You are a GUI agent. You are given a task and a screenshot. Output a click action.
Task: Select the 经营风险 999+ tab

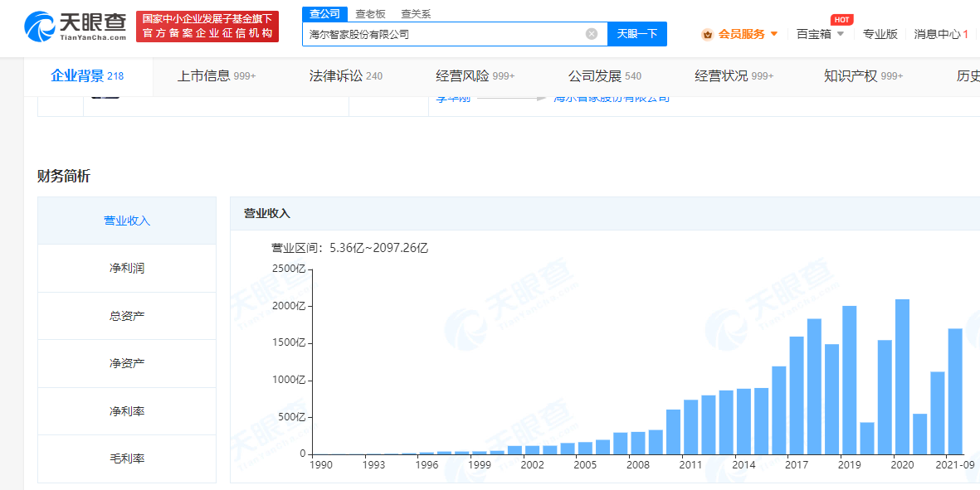pyautogui.click(x=475, y=76)
